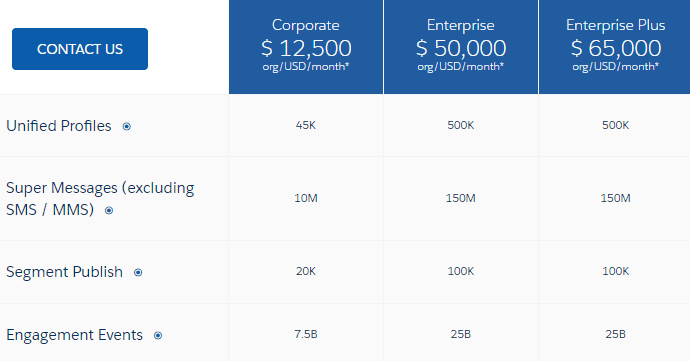Viewport: 690px width, 361px height.
Task: Click the Engagement Events row label
Action: (x=74, y=335)
